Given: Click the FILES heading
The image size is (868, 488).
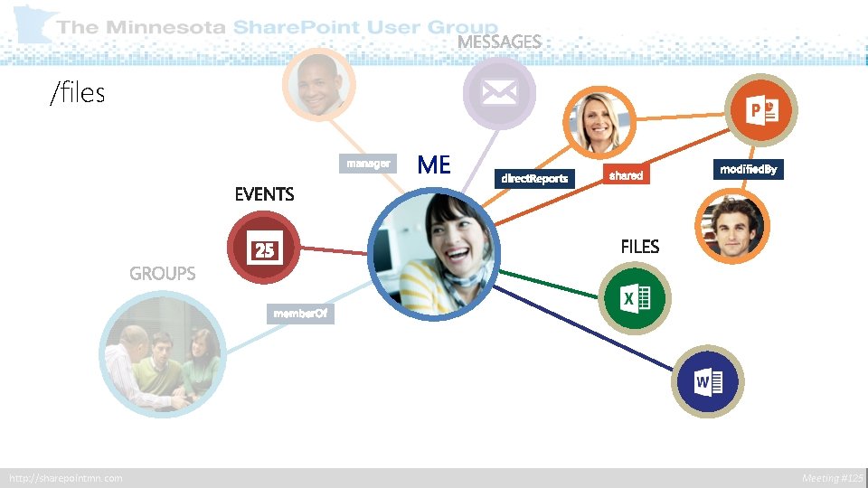Looking at the screenshot, I should point(640,247).
